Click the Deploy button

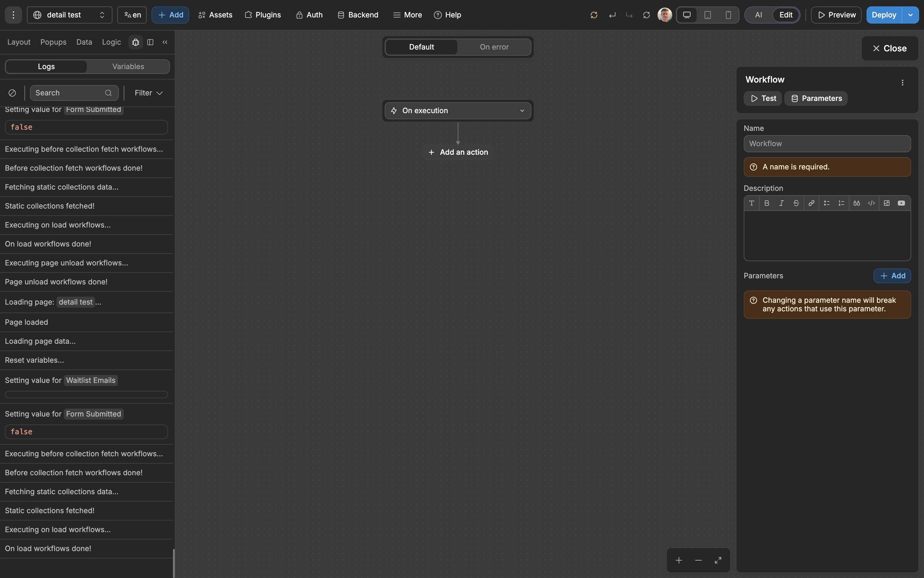(x=884, y=15)
